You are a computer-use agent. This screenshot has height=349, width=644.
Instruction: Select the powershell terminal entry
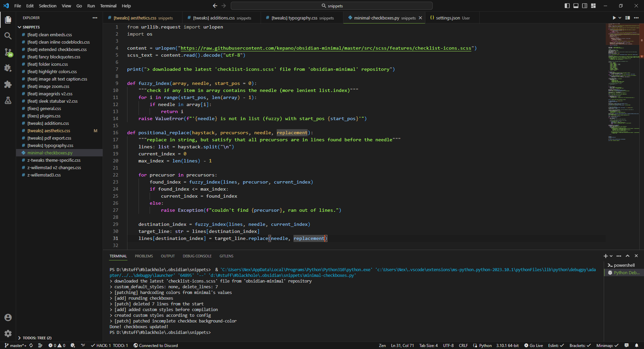[x=624, y=265]
